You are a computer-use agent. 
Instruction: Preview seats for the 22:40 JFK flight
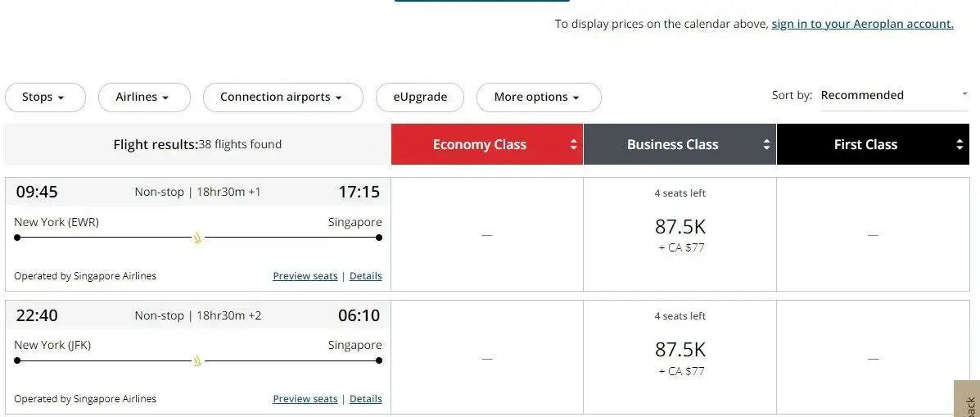(305, 399)
